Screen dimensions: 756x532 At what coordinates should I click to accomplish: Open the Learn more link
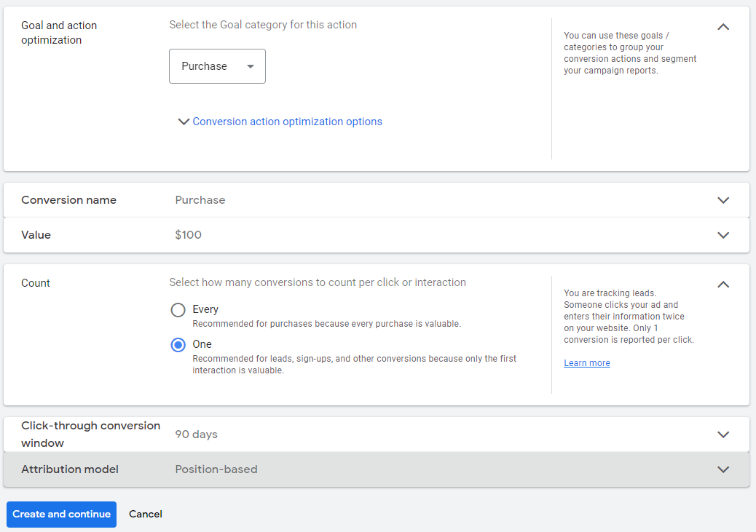coord(586,362)
